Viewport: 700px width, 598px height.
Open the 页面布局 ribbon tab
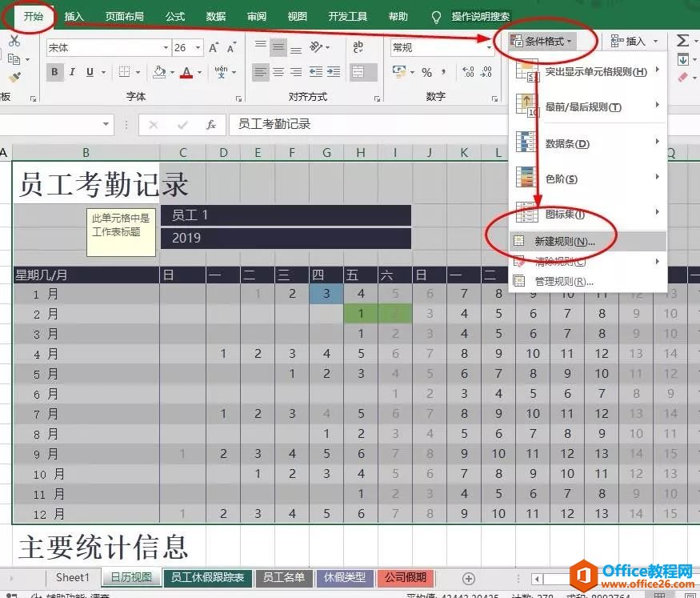click(124, 17)
